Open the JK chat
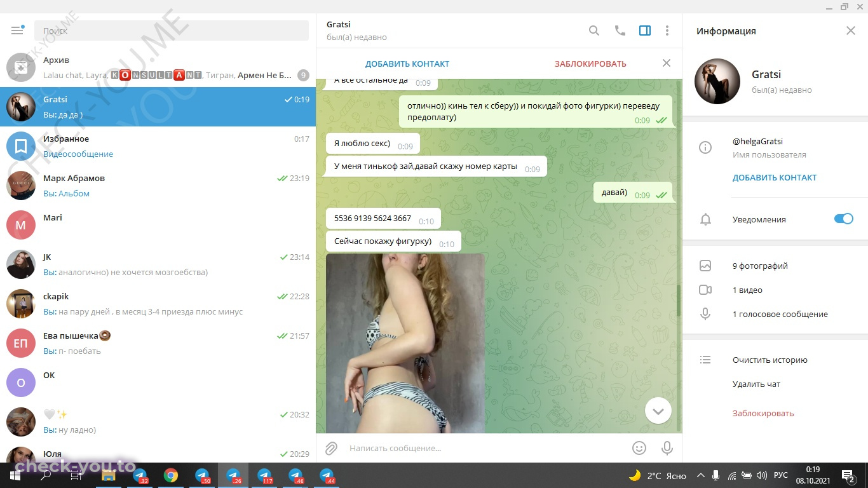 158,264
